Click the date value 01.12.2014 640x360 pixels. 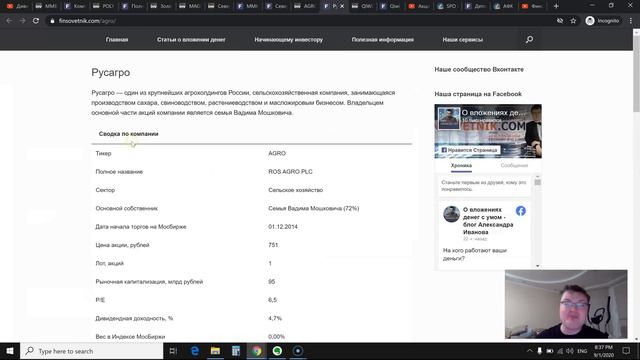[x=283, y=227]
